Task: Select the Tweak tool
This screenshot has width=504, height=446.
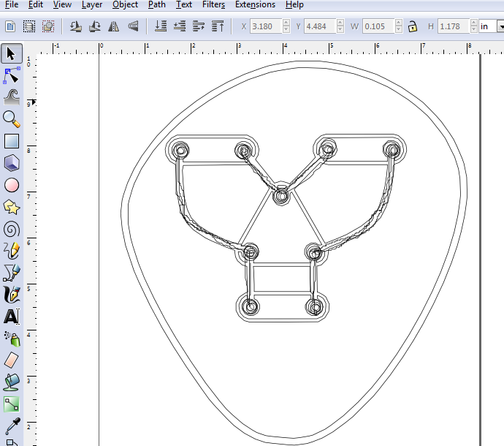Action: point(12,97)
